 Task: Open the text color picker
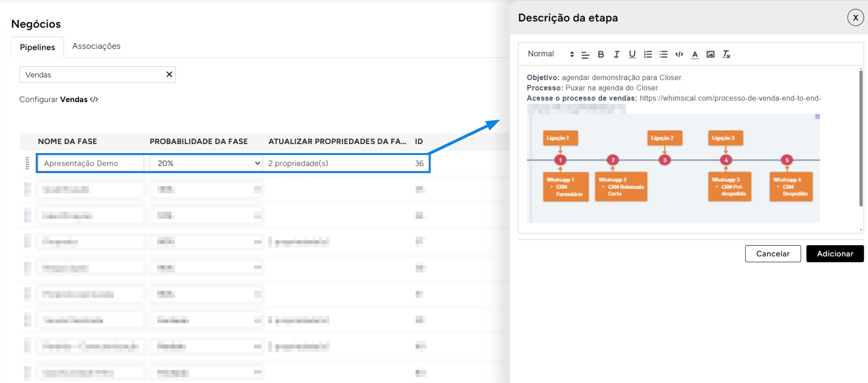695,54
